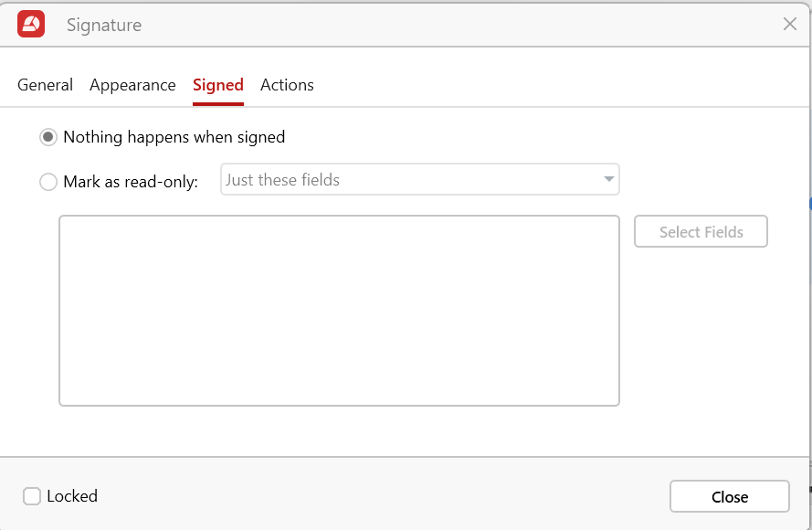
Task: Click the Signature title text
Action: pos(104,25)
